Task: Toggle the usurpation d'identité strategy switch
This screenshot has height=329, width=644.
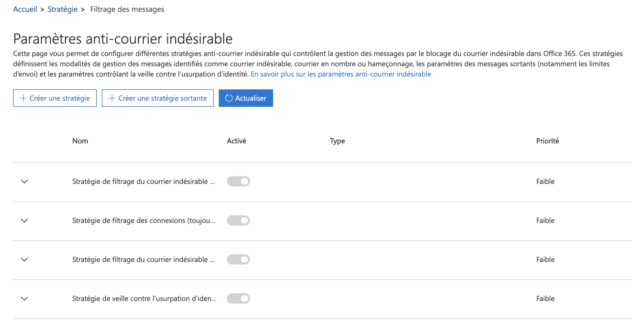Action: click(239, 298)
